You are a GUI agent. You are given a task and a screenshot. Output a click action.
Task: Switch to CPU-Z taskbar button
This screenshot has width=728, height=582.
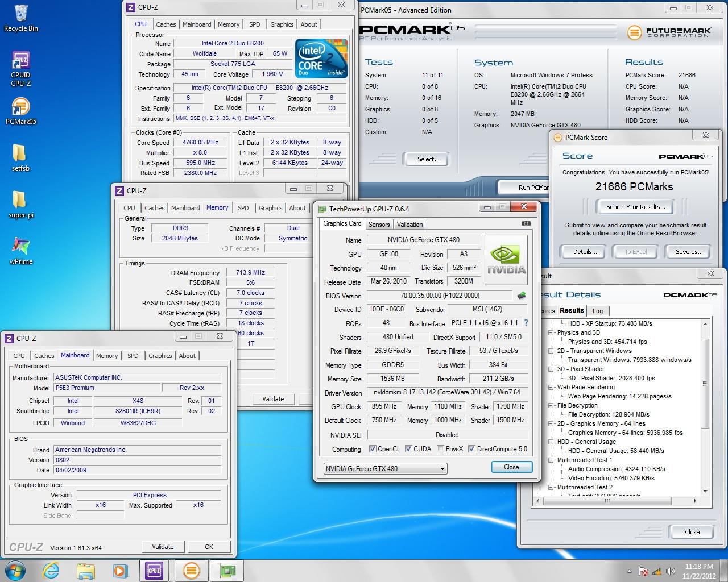[x=154, y=571]
